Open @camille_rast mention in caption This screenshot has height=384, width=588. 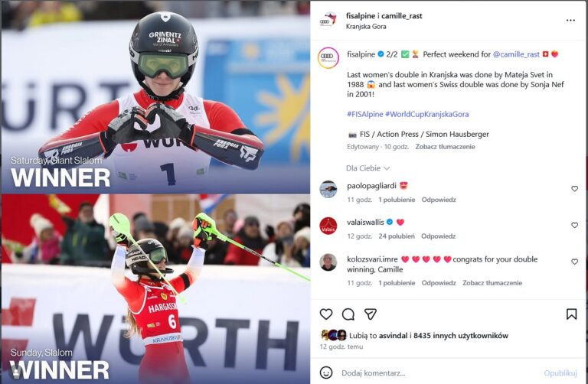pyautogui.click(x=516, y=54)
